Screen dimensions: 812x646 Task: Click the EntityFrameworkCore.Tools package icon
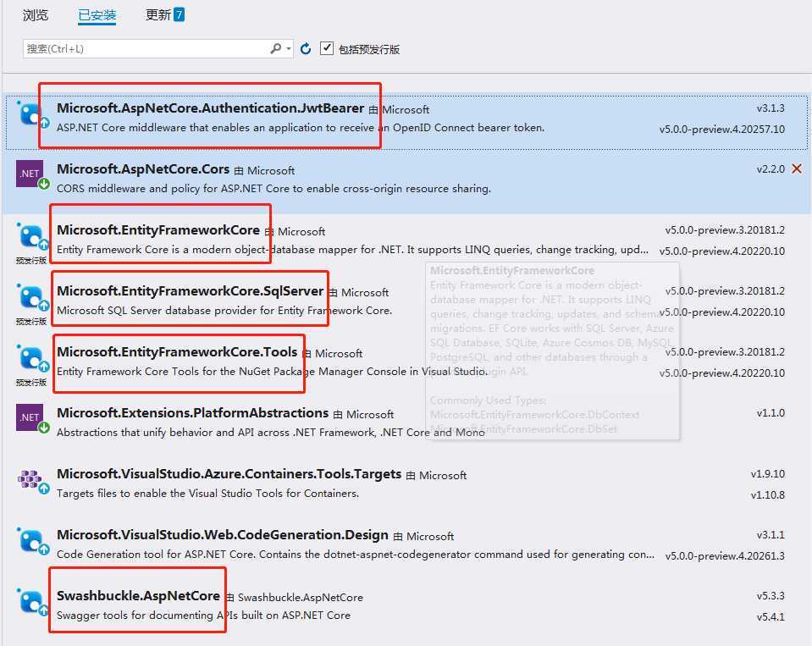click(33, 359)
